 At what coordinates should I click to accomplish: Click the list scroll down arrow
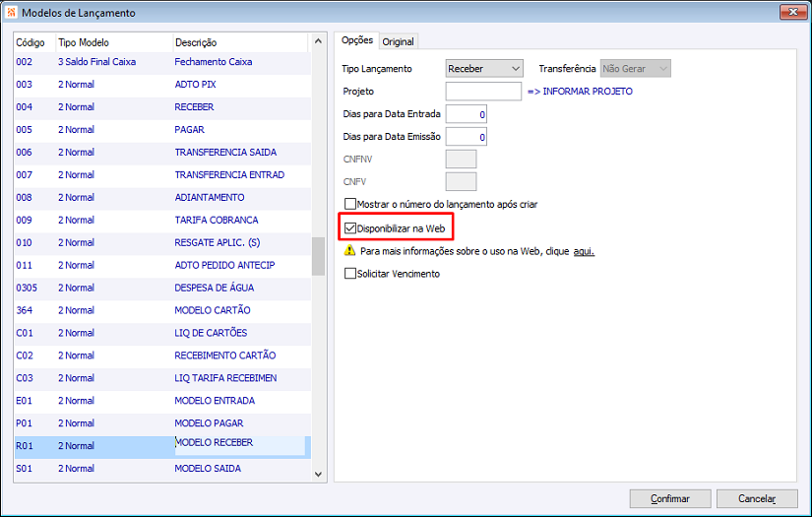319,474
